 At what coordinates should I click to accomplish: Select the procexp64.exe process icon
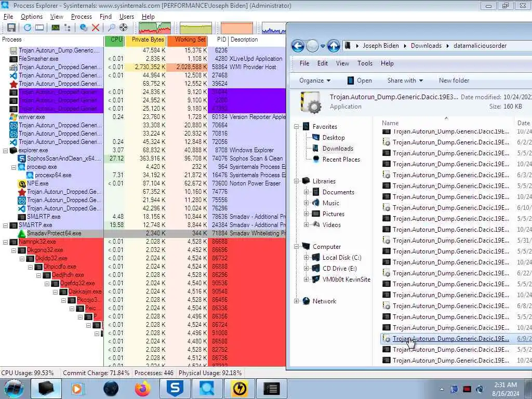[x=30, y=175]
